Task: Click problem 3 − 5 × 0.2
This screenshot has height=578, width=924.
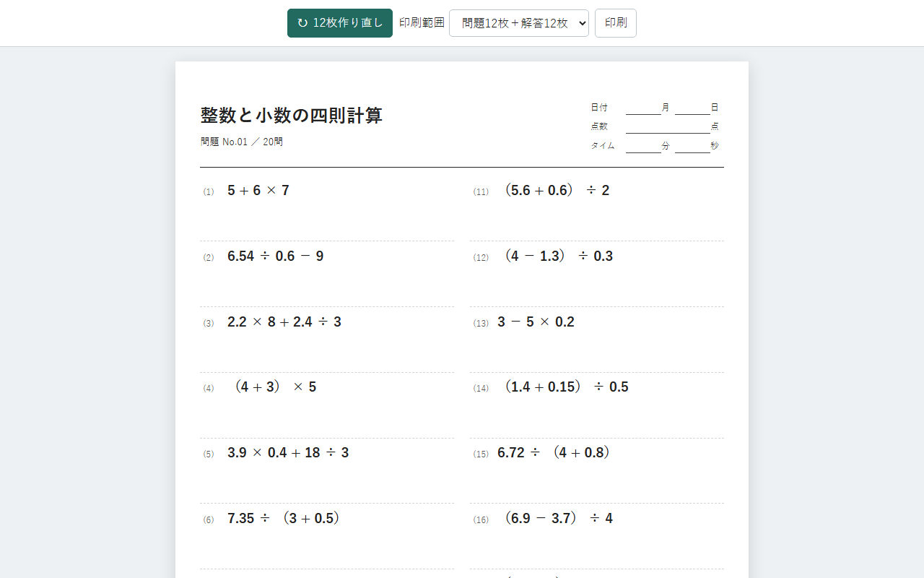Action: (x=536, y=322)
